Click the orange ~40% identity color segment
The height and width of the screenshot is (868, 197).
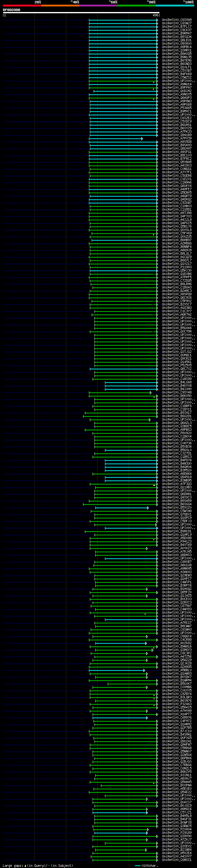[60, 6]
